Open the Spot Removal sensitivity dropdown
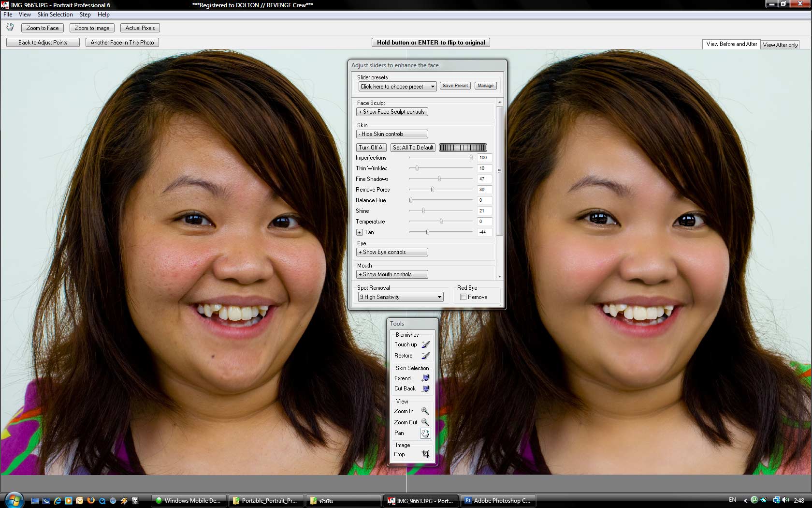Screen dimensions: 812x508 pos(401,297)
